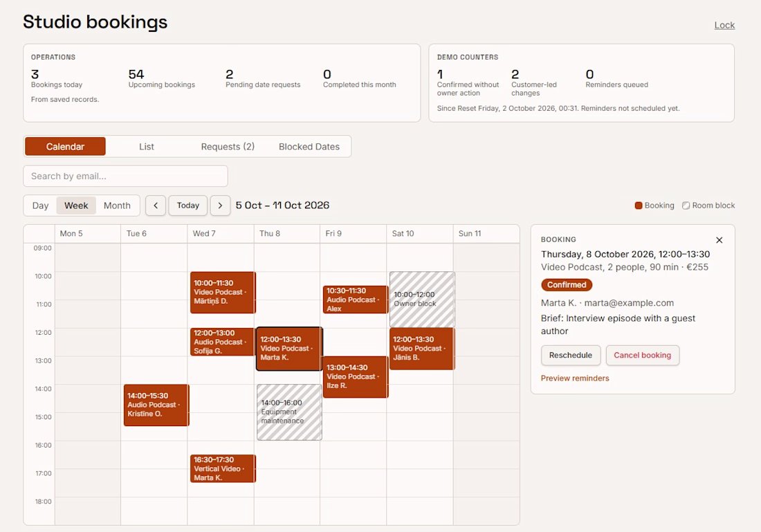Image resolution: width=761 pixels, height=532 pixels.
Task: Click the Pending date requests counter
Action: [263, 78]
